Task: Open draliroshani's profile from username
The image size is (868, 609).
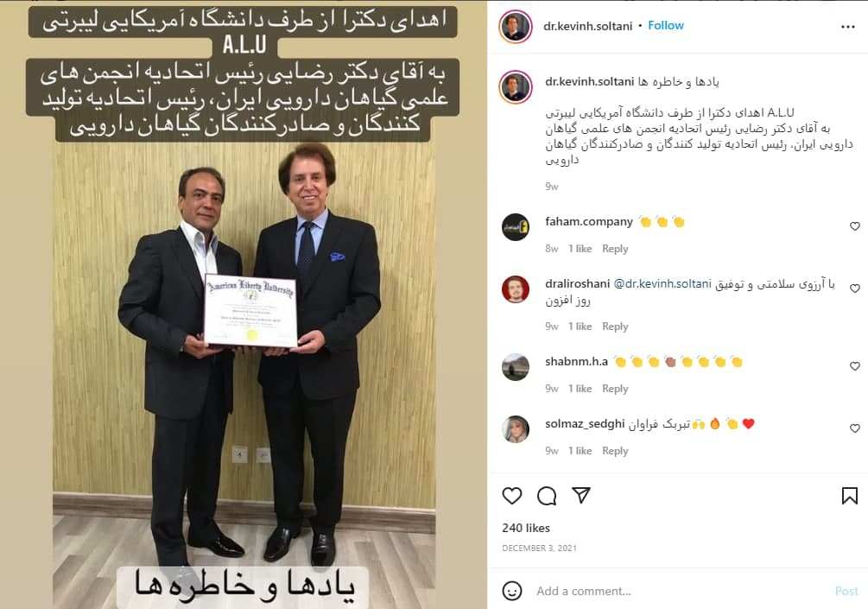Action: [577, 283]
